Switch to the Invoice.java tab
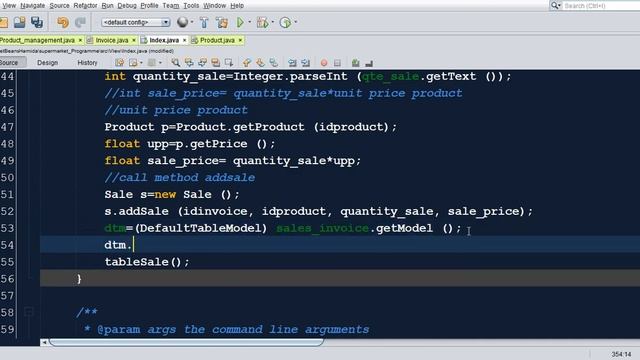The height and width of the screenshot is (360, 640). point(111,40)
